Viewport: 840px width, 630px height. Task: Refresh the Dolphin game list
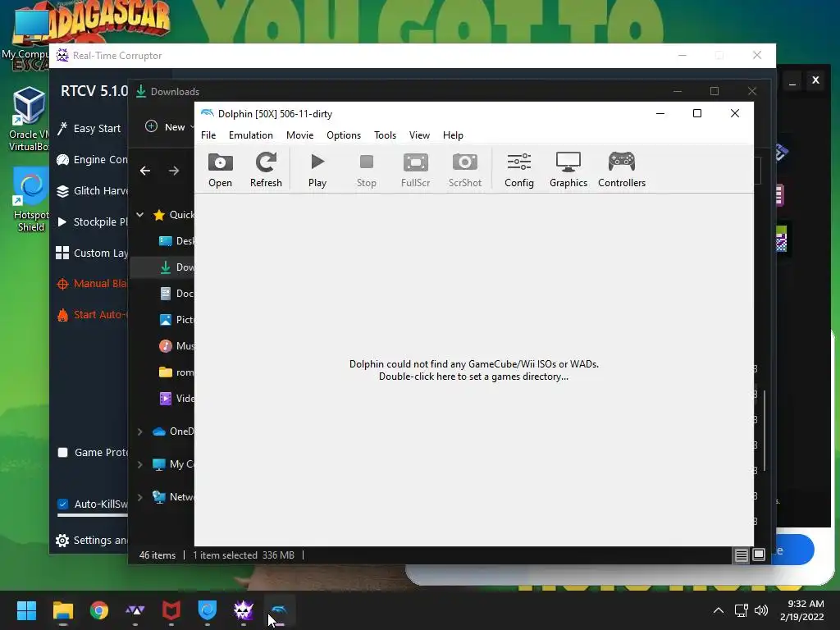click(266, 171)
